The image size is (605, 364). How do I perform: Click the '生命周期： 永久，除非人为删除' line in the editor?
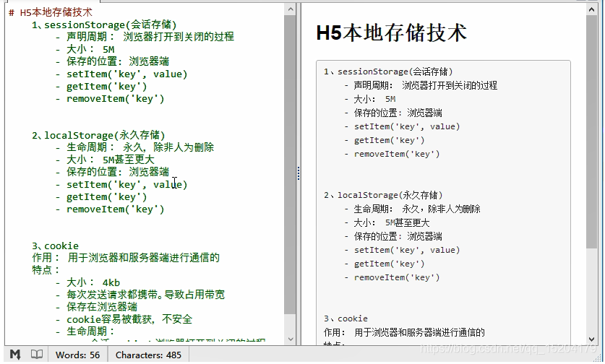tap(134, 147)
